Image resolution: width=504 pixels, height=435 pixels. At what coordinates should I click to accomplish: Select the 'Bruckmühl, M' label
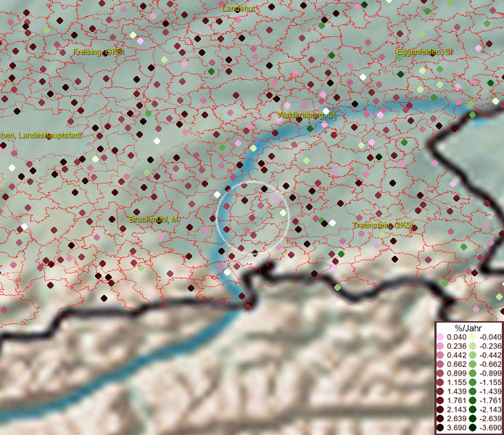[x=154, y=219]
